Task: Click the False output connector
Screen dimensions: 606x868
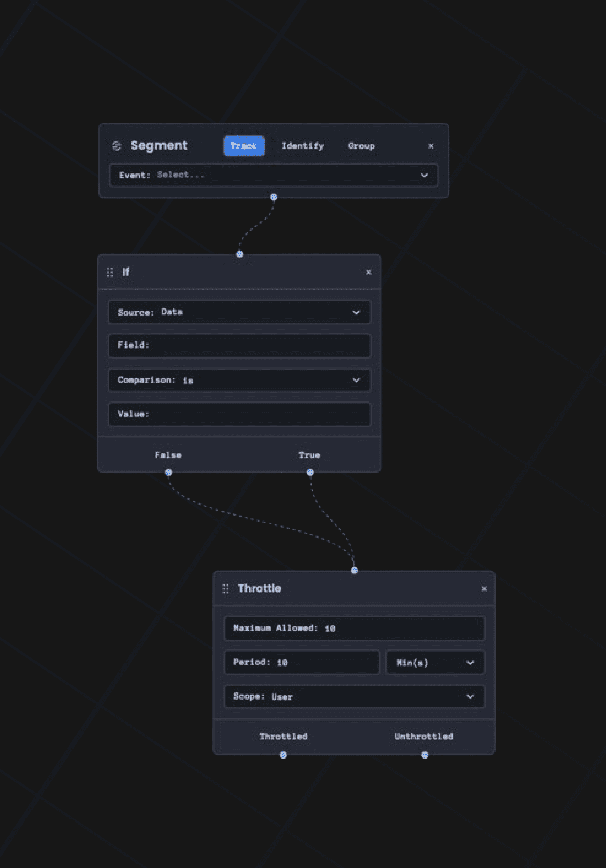Action: [x=168, y=472]
